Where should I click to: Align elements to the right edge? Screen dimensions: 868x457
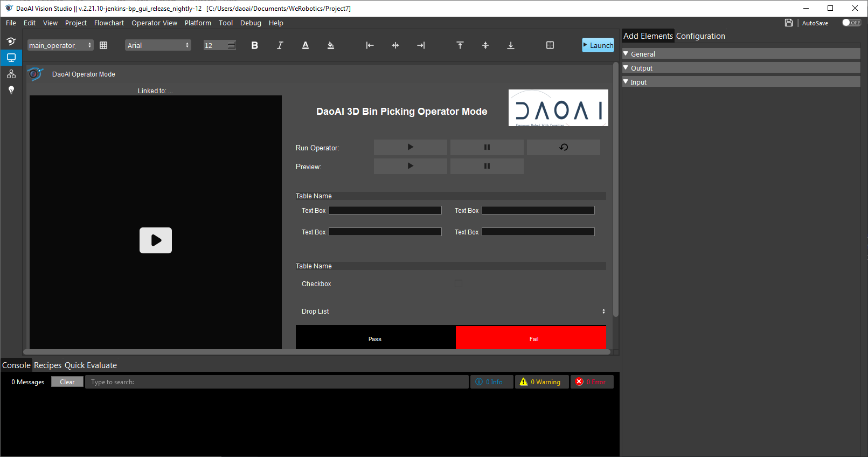click(x=421, y=45)
